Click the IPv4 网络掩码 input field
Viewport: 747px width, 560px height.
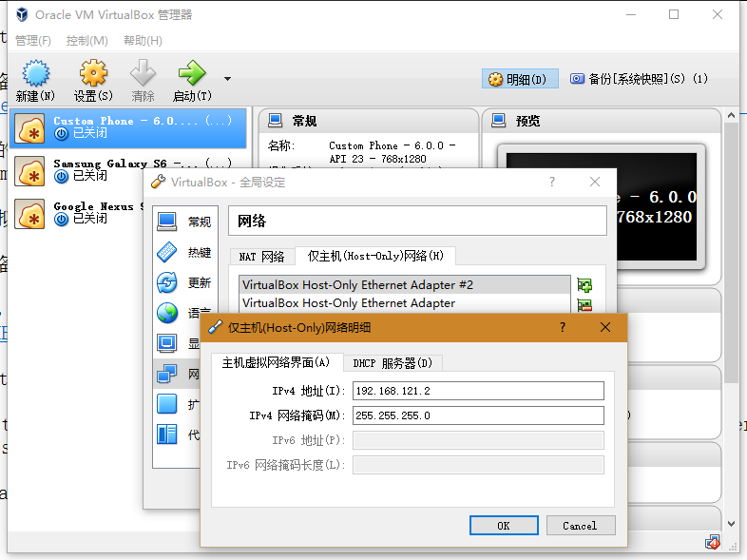coord(478,415)
